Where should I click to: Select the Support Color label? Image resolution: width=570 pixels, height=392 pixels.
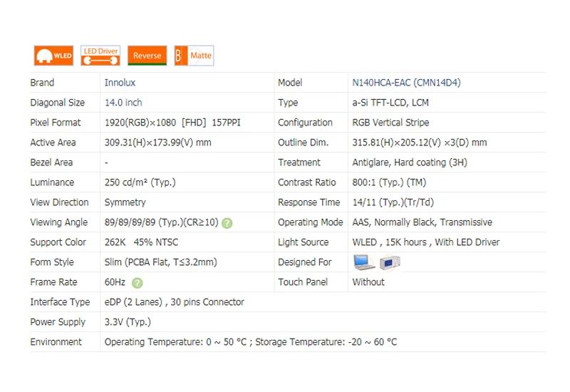tap(58, 242)
